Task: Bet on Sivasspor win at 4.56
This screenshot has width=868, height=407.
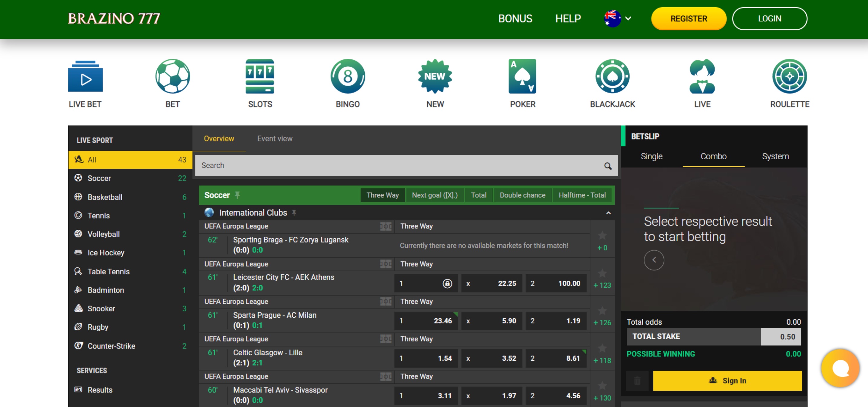Action: click(556, 395)
